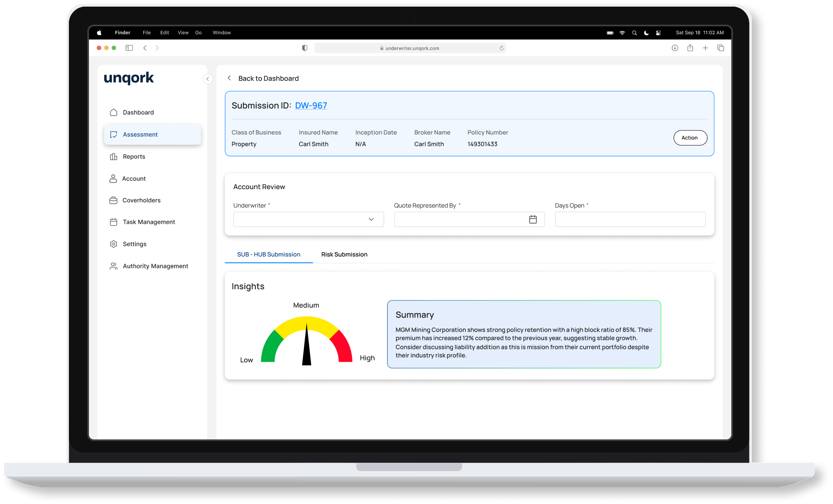The width and height of the screenshot is (833, 504).
Task: Expand the Underwriter dropdown
Action: [x=371, y=219]
